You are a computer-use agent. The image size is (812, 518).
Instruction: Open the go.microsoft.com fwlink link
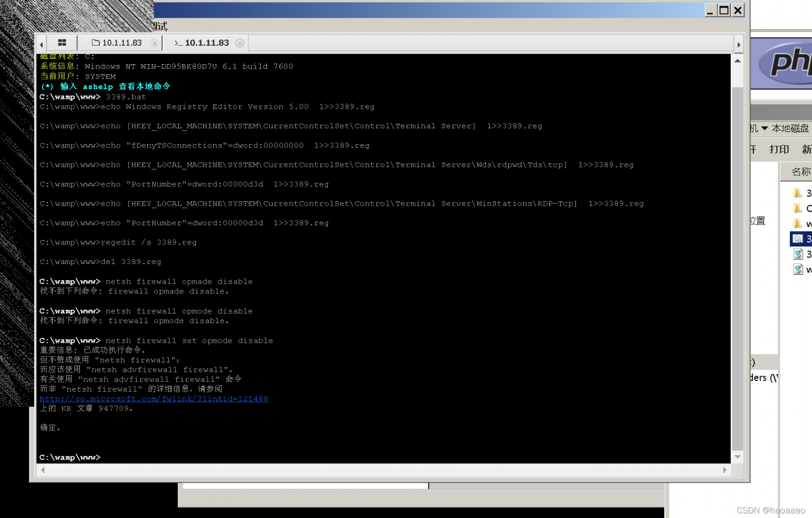click(x=154, y=399)
